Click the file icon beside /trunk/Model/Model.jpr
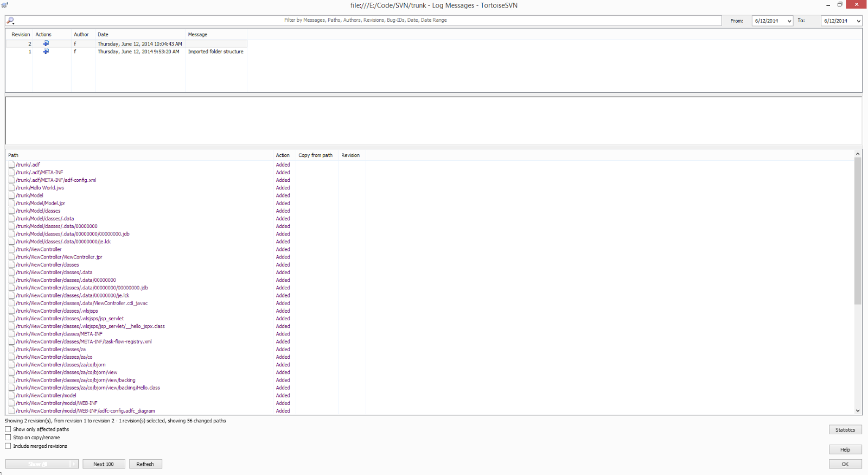Viewport: 868px width, 475px height. coord(11,203)
